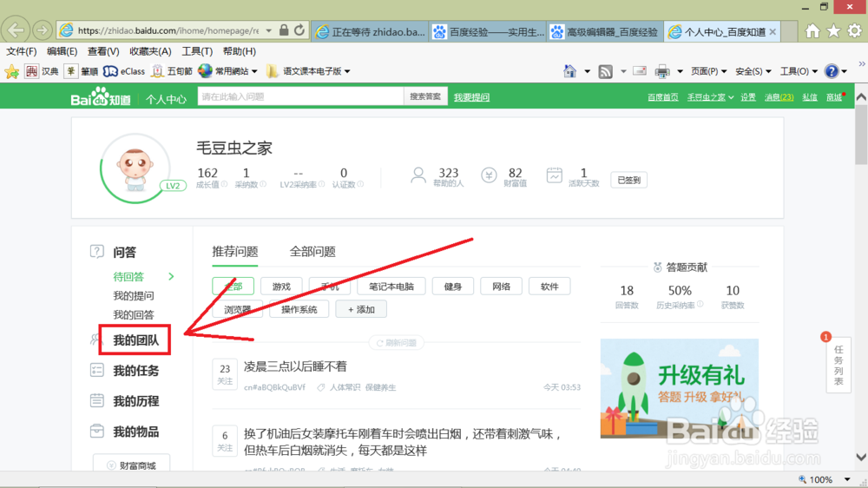This screenshot has width=868, height=488.
Task: Open the 帮助(H) menu
Action: pyautogui.click(x=240, y=51)
